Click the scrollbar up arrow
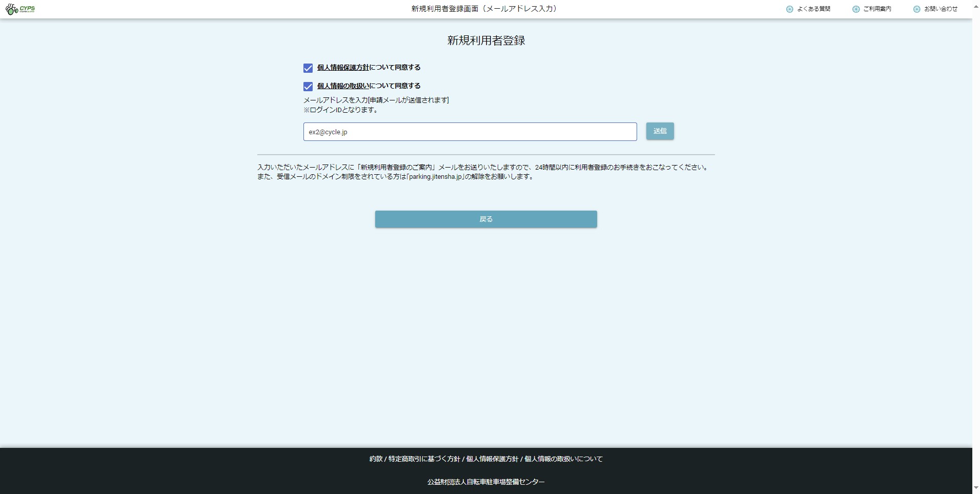This screenshot has height=494, width=980. point(976,7)
